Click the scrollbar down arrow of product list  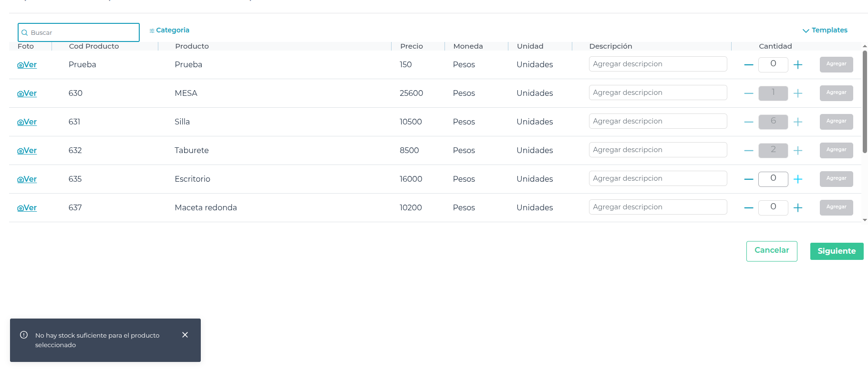coord(865,220)
